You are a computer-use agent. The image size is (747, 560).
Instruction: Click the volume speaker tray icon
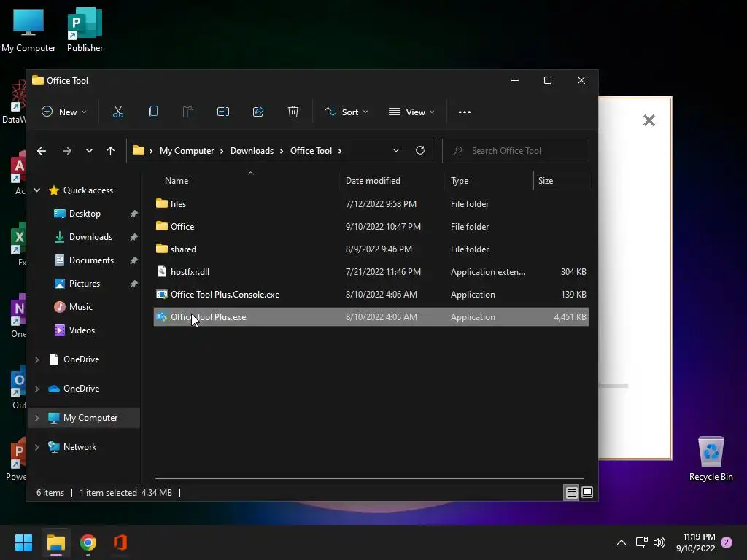pos(659,542)
